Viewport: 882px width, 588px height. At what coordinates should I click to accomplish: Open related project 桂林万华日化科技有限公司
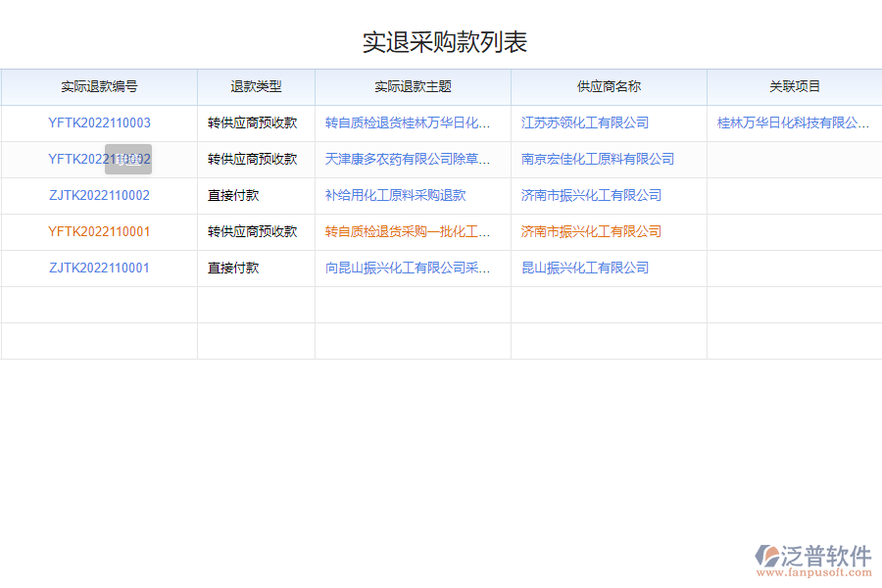click(x=790, y=122)
